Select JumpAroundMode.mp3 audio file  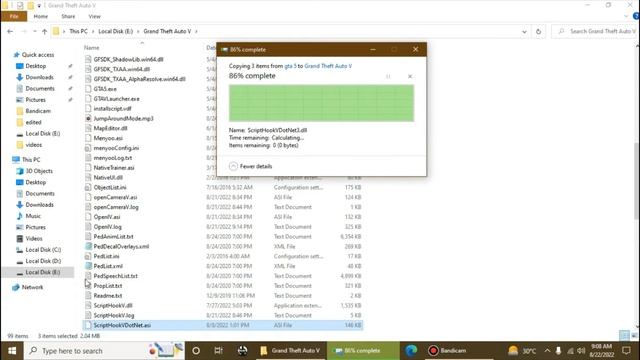(x=123, y=118)
